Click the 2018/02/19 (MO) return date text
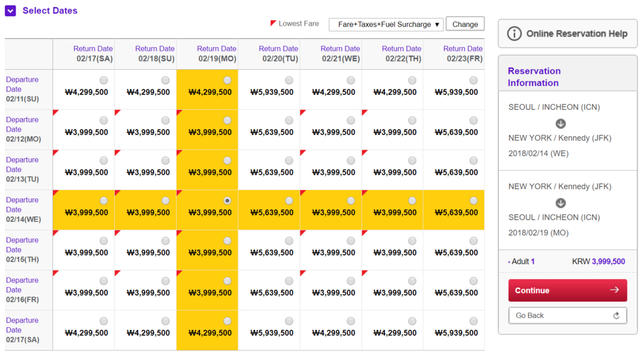 click(x=538, y=232)
